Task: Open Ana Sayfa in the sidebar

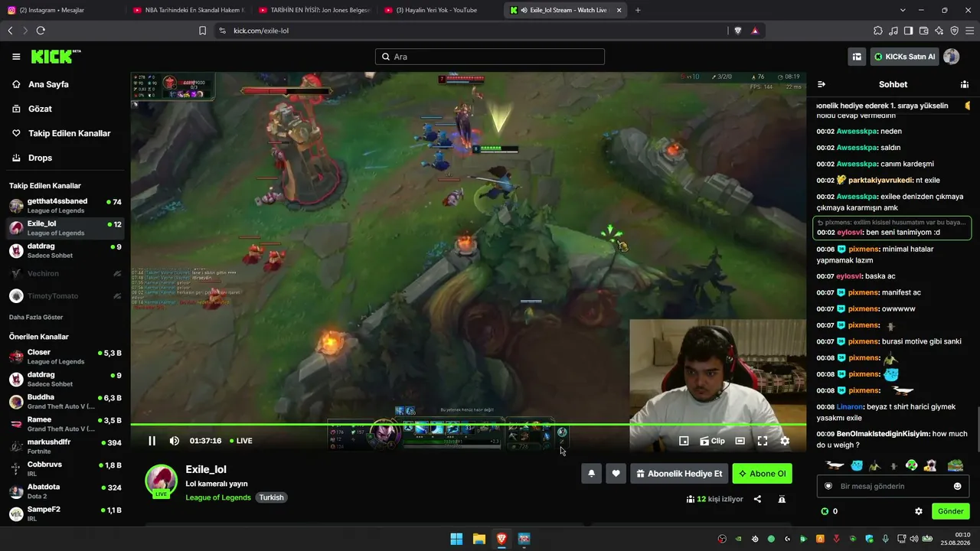Action: tap(65, 84)
